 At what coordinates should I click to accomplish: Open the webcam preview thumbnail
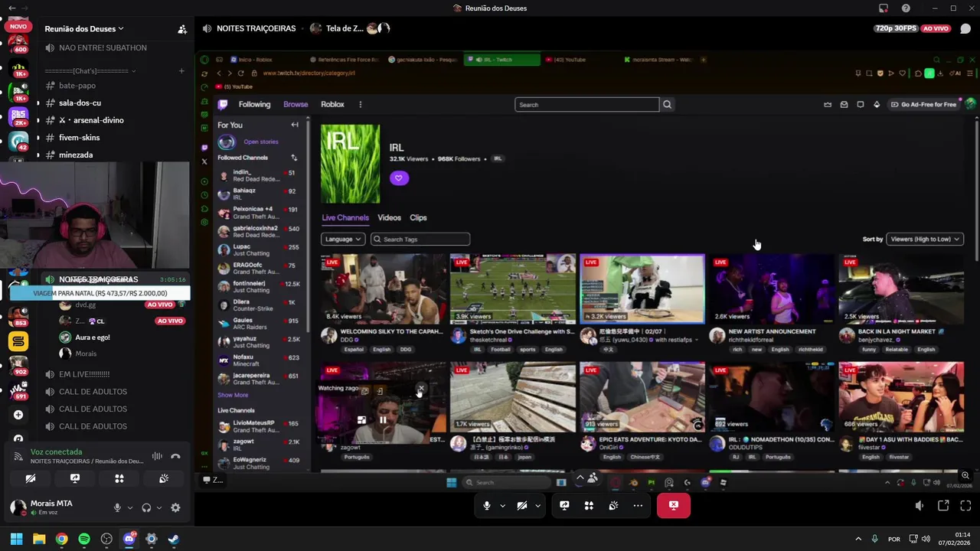(95, 216)
